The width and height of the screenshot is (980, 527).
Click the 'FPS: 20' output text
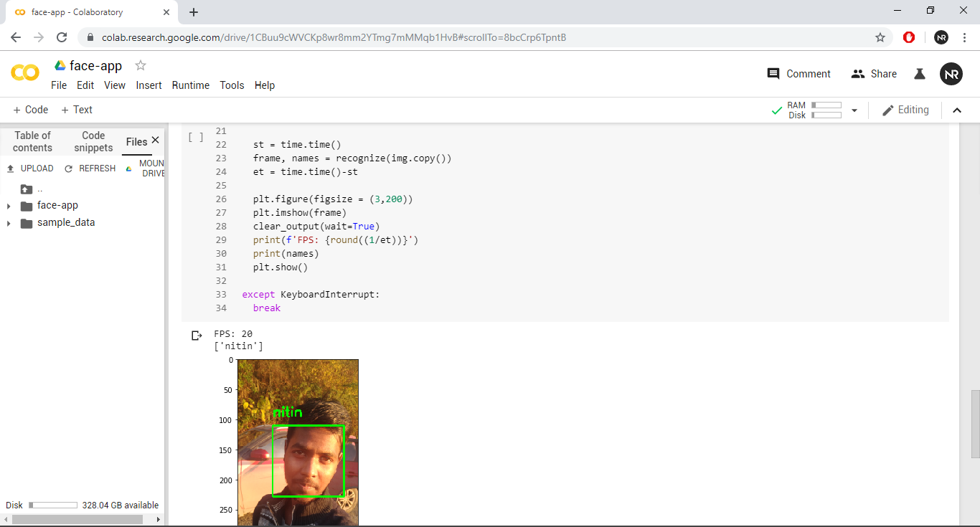point(233,334)
